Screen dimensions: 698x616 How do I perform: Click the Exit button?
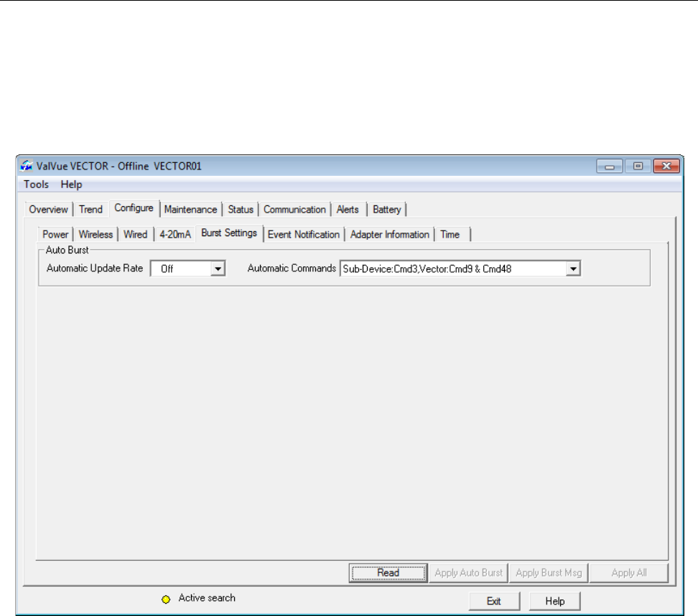494,602
